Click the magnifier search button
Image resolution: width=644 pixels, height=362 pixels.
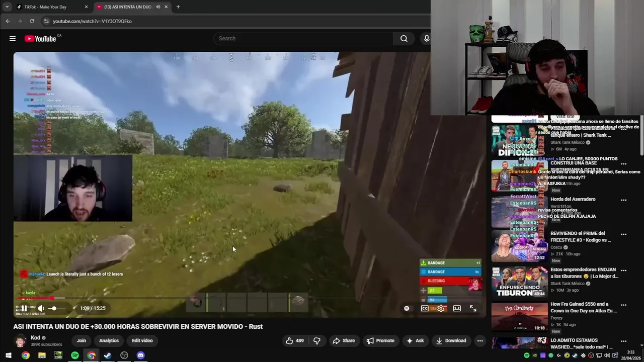(404, 39)
